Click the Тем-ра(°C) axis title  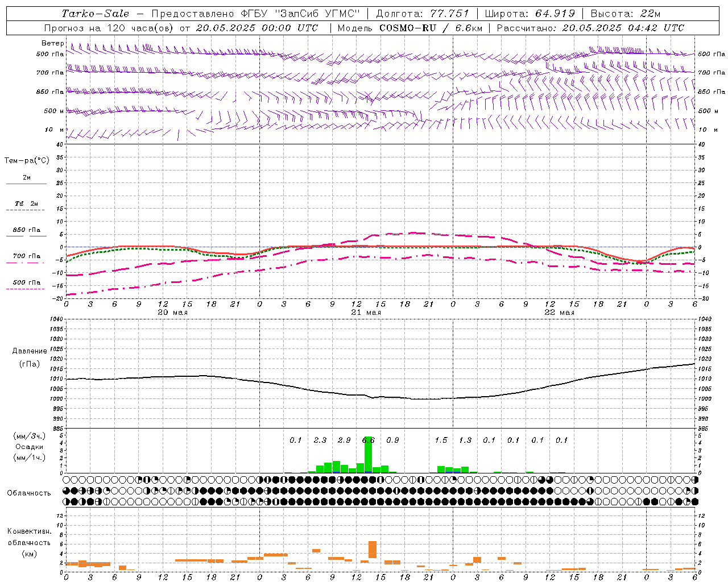tap(27, 161)
